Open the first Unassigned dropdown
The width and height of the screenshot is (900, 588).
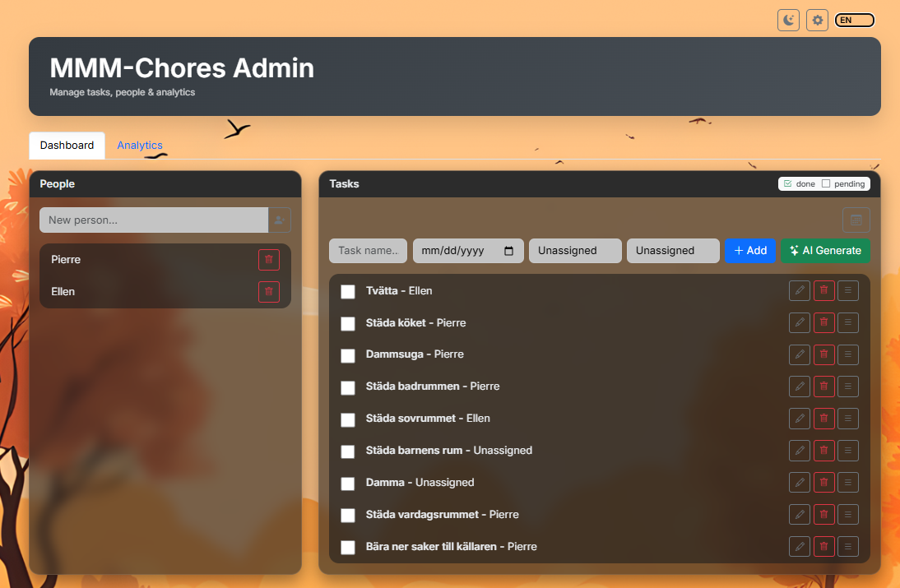[575, 251]
